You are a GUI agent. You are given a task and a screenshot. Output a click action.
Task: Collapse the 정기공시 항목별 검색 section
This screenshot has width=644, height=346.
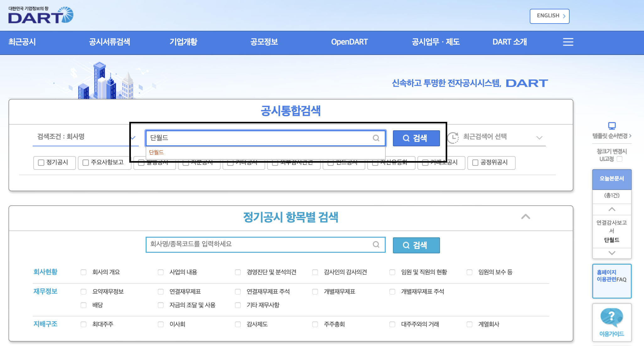coord(526,217)
